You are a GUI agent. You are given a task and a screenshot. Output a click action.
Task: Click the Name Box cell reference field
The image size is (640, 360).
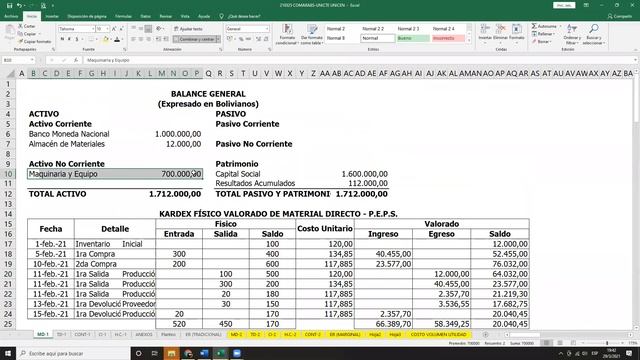tap(18, 60)
